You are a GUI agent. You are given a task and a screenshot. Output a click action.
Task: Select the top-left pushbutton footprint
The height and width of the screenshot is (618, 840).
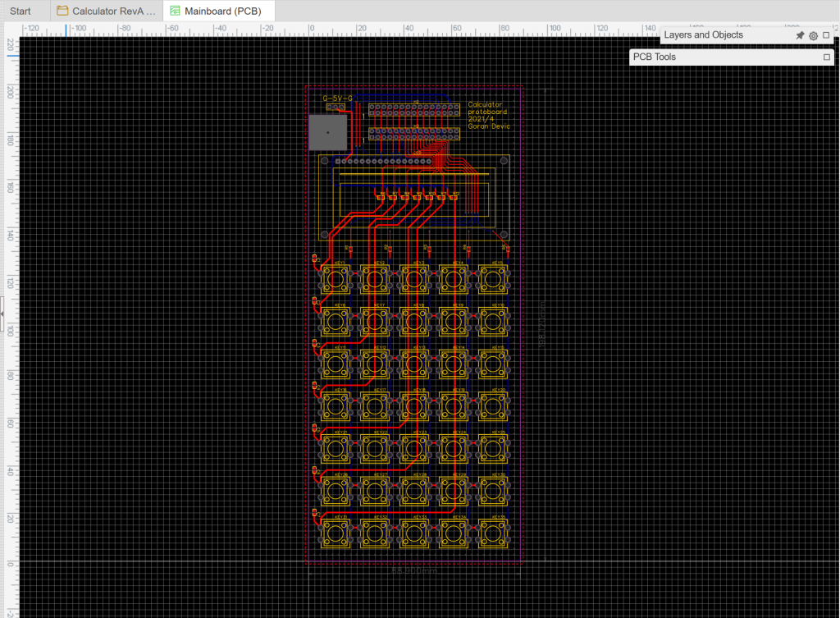coord(335,280)
